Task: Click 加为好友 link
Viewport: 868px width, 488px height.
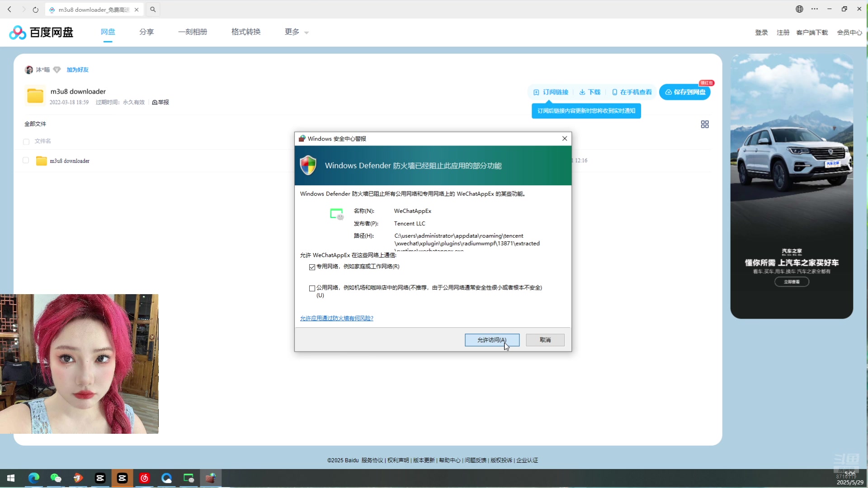Action: (78, 70)
